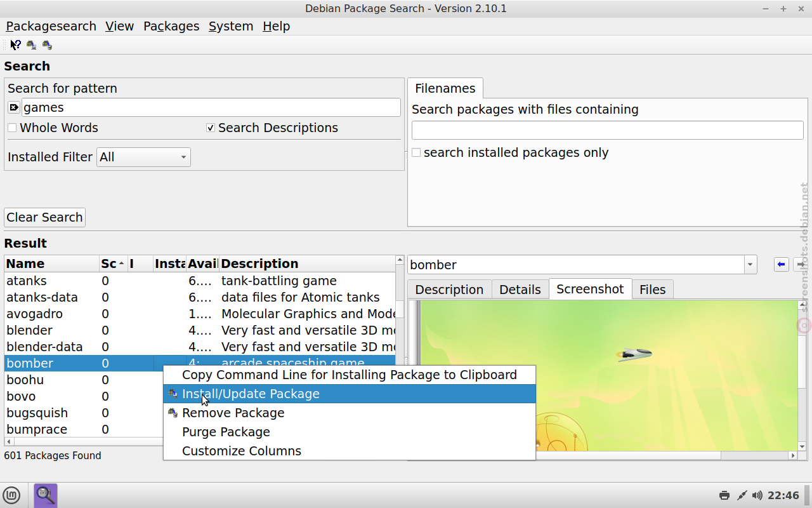Screen dimensions: 812x508
Task: Click the bomber package name field
Action: point(576,265)
